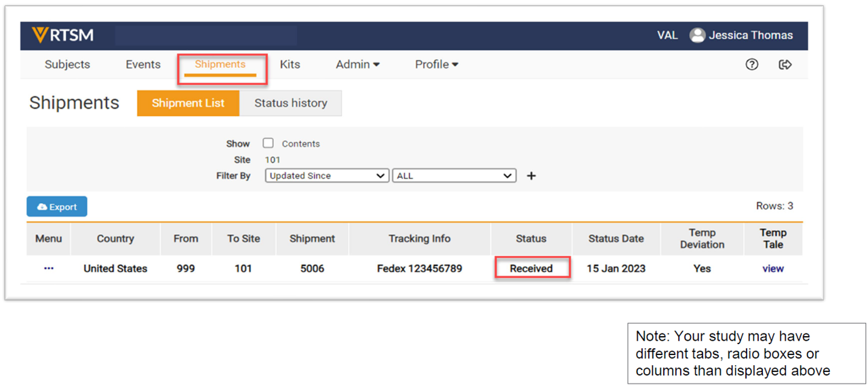Click the plus icon to add filter
868x387 pixels.
click(532, 176)
